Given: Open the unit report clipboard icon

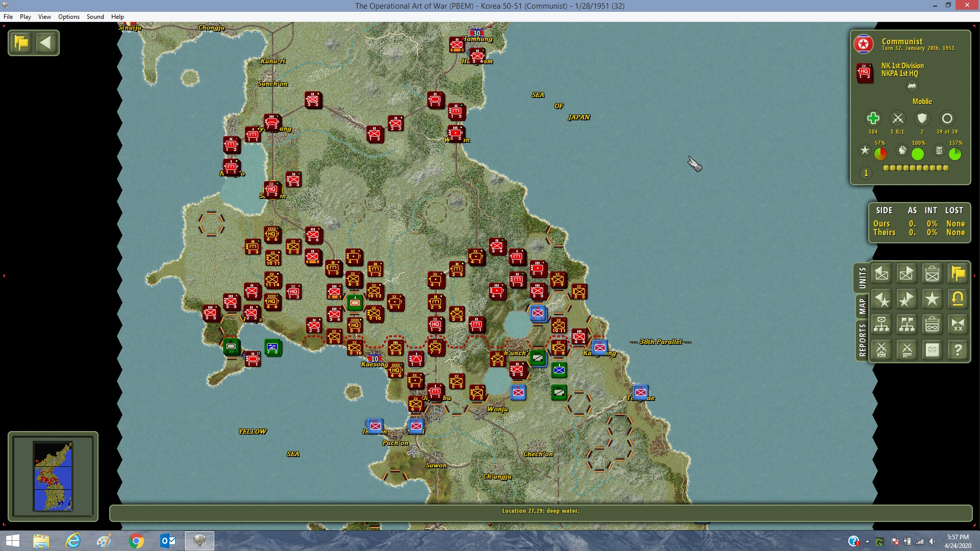Looking at the screenshot, I should [932, 274].
